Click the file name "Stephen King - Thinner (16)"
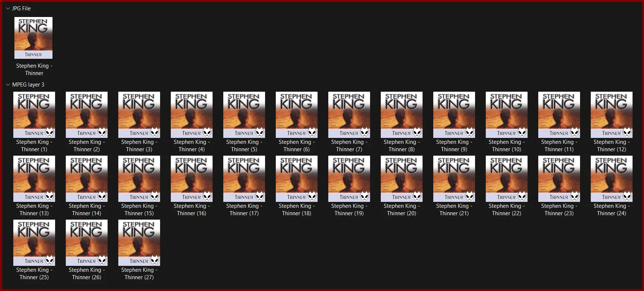This screenshot has width=644, height=291. (191, 210)
